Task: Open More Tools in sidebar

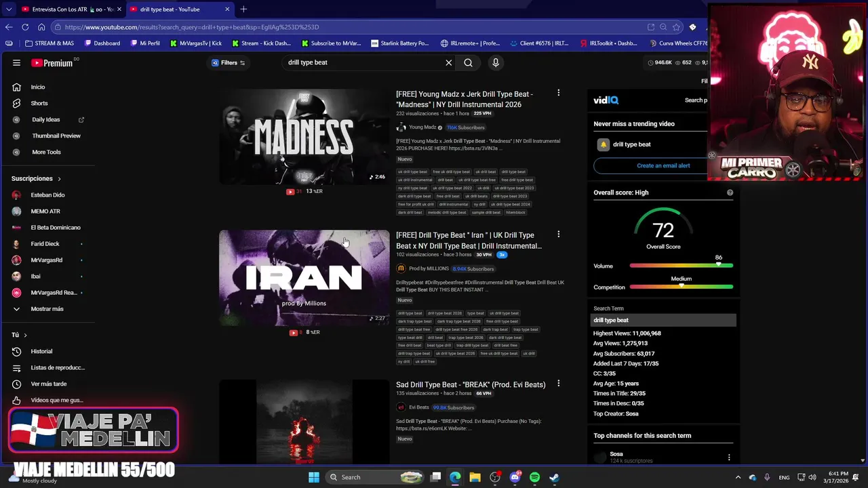Action: (47, 152)
